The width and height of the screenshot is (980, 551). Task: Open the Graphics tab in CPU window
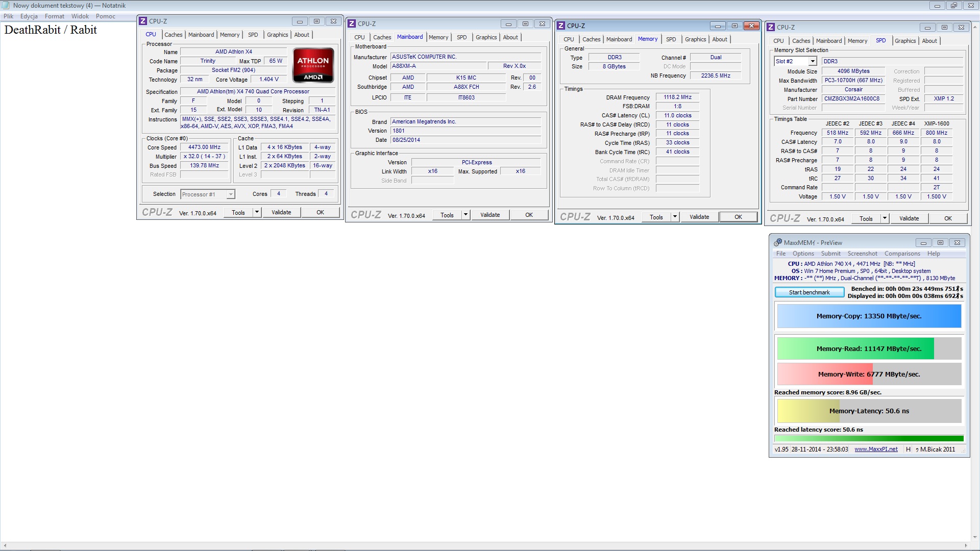278,35
